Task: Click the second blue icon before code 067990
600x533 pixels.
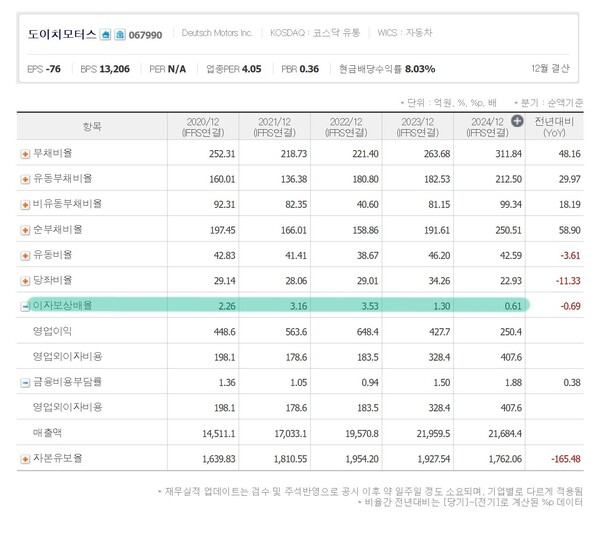Action: (120, 35)
